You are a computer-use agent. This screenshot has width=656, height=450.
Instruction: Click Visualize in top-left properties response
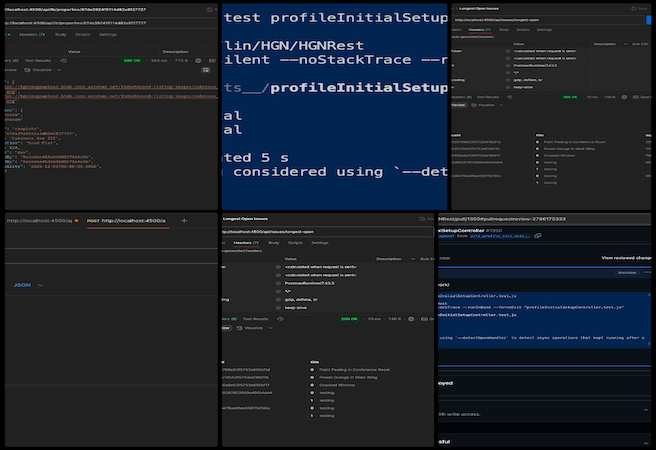38,70
